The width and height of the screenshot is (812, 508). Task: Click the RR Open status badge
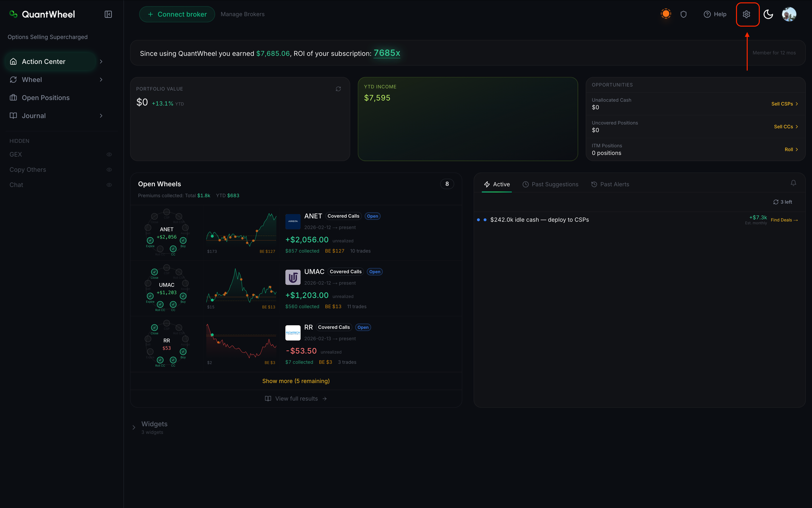click(363, 327)
